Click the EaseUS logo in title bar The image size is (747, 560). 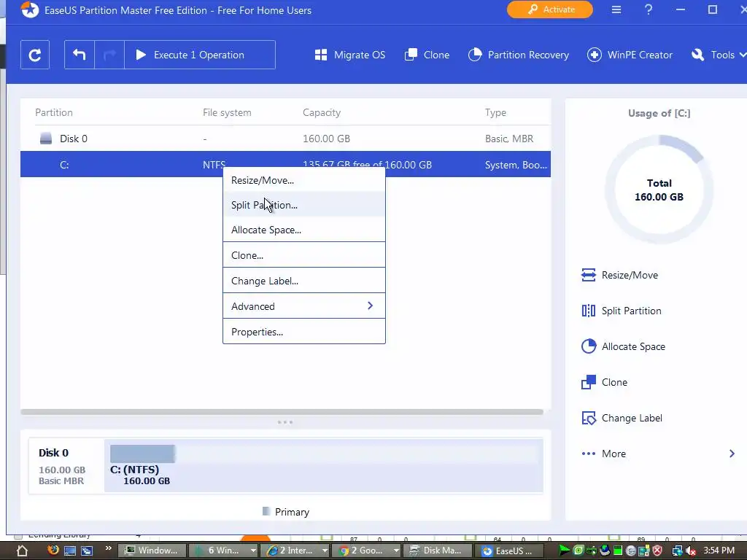pyautogui.click(x=29, y=9)
